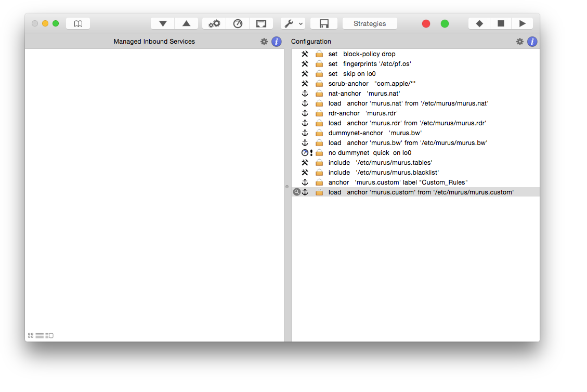Click the down triangle toolbar button
The height and width of the screenshot is (392, 587).
pos(163,23)
